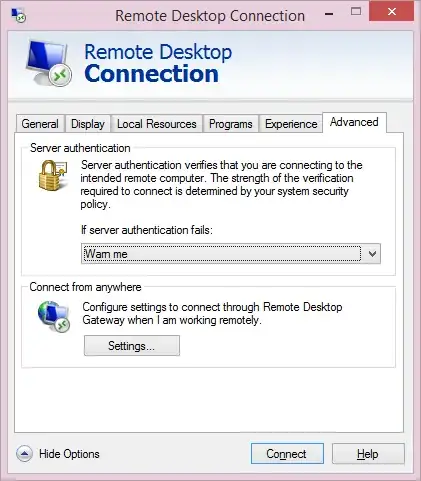
Task: Minimize the Remote Desktop Connection window
Action: (x=329, y=13)
